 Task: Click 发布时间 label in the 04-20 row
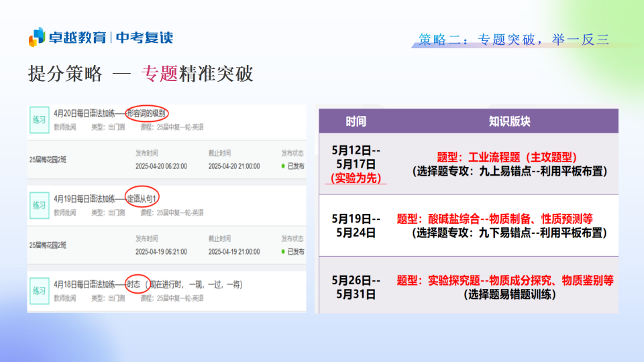coord(147,153)
